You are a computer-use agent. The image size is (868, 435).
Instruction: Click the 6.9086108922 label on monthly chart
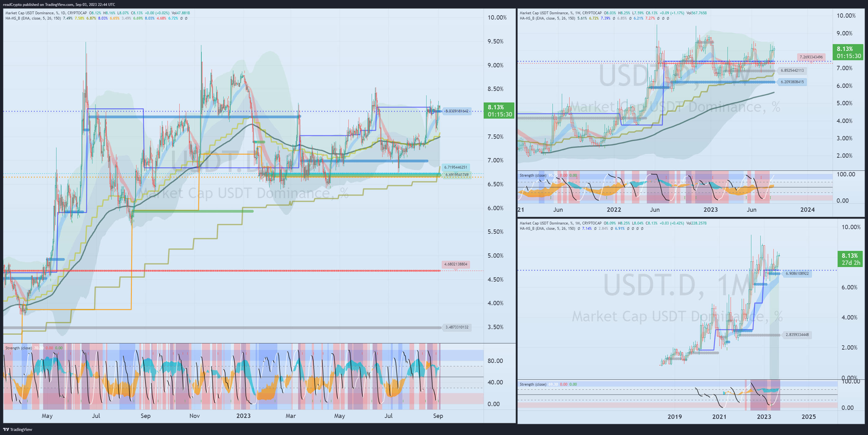coord(797,274)
